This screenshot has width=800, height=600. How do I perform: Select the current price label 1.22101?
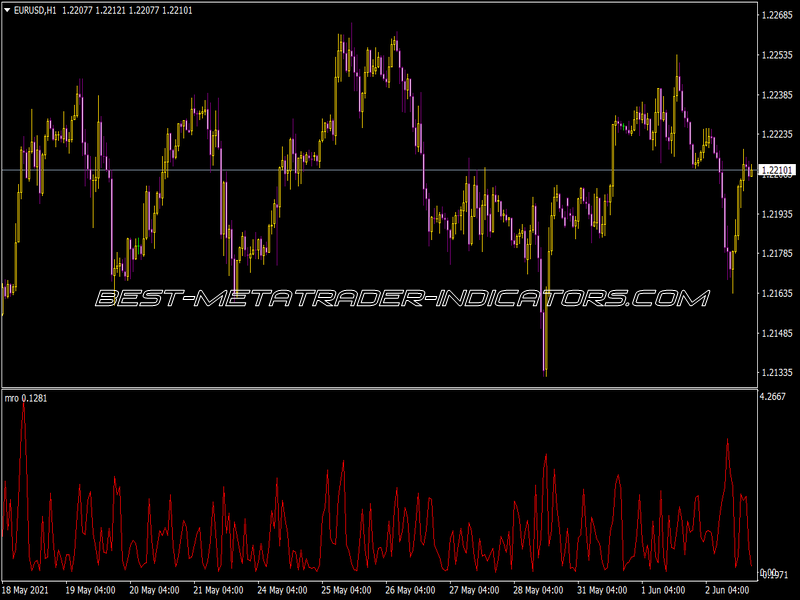(777, 170)
